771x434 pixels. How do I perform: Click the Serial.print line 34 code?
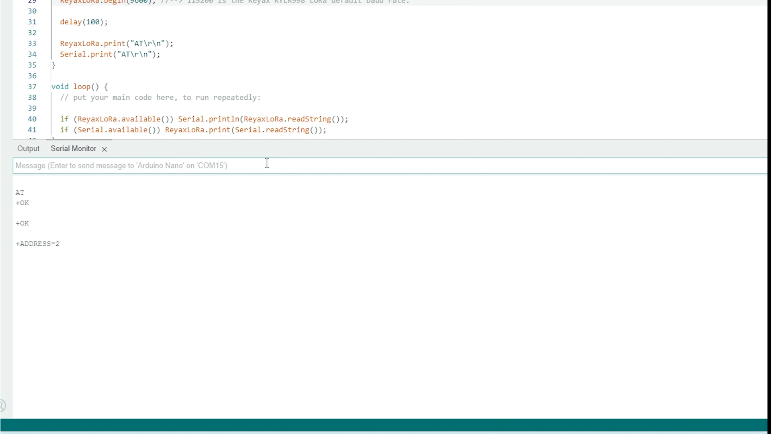[x=109, y=54]
